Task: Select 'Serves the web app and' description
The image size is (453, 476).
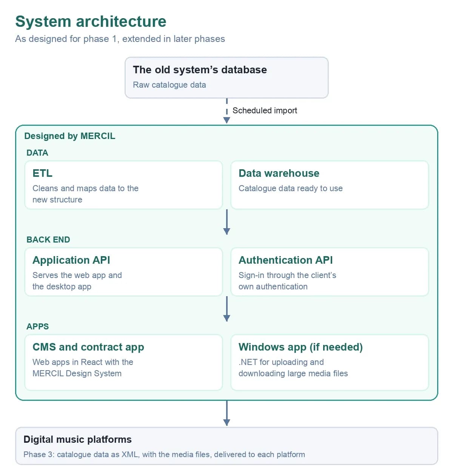Action: pos(77,275)
